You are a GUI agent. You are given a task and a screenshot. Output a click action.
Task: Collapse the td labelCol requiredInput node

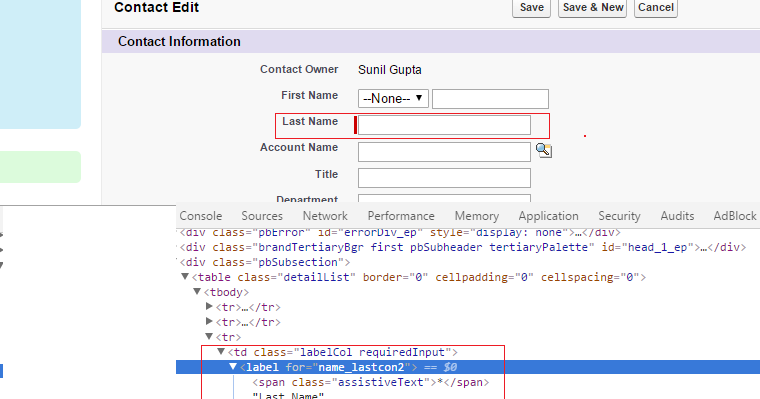[221, 351]
